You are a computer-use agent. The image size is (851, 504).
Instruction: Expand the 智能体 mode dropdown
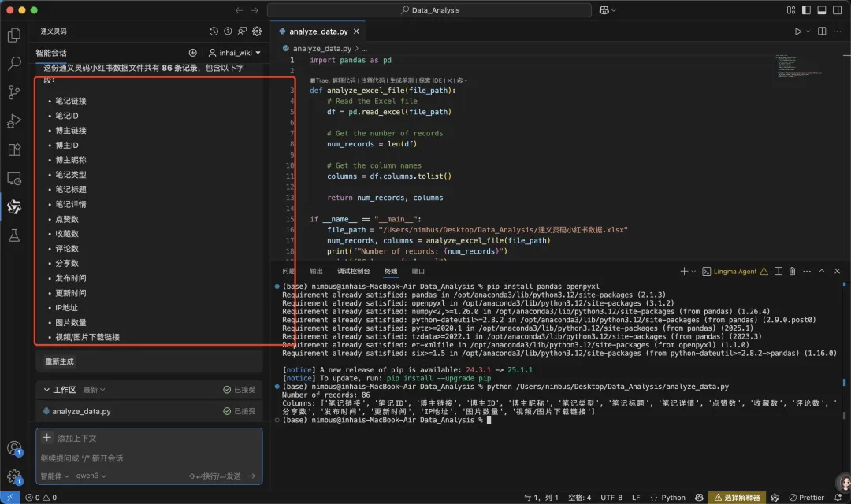(x=54, y=476)
